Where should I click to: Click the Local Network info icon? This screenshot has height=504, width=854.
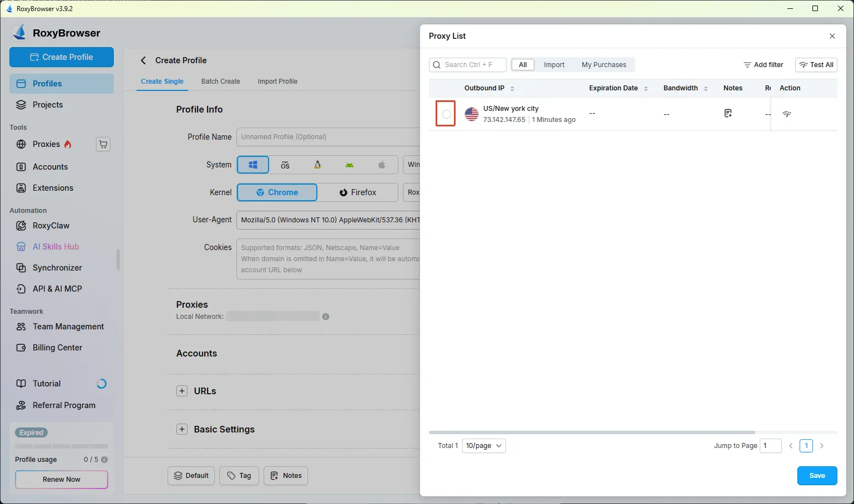point(326,317)
